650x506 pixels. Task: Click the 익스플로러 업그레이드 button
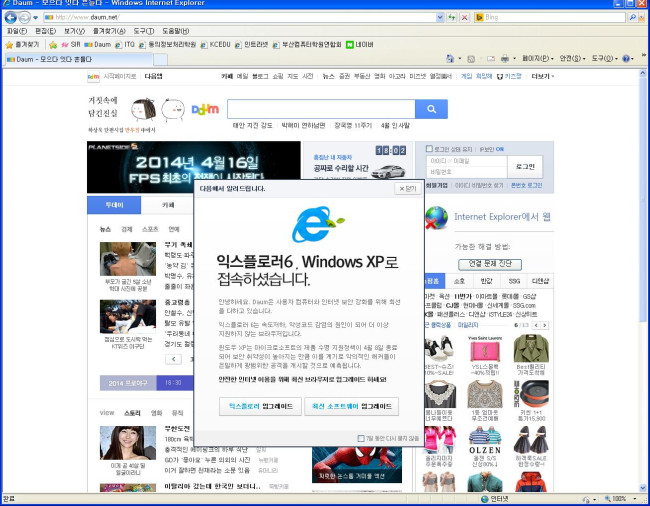tap(261, 406)
